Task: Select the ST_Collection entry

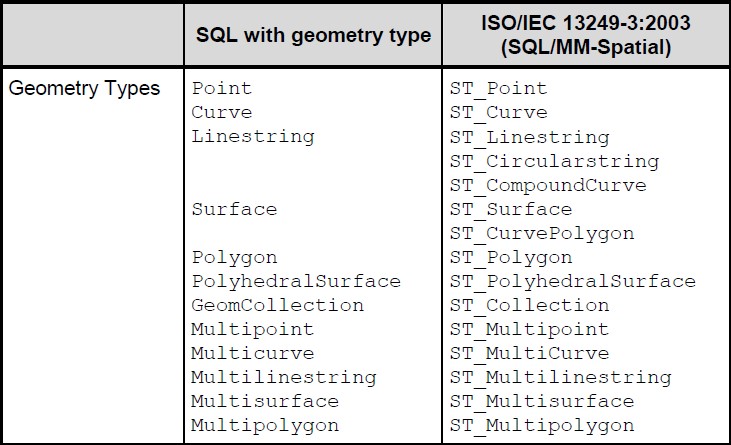Action: click(529, 305)
